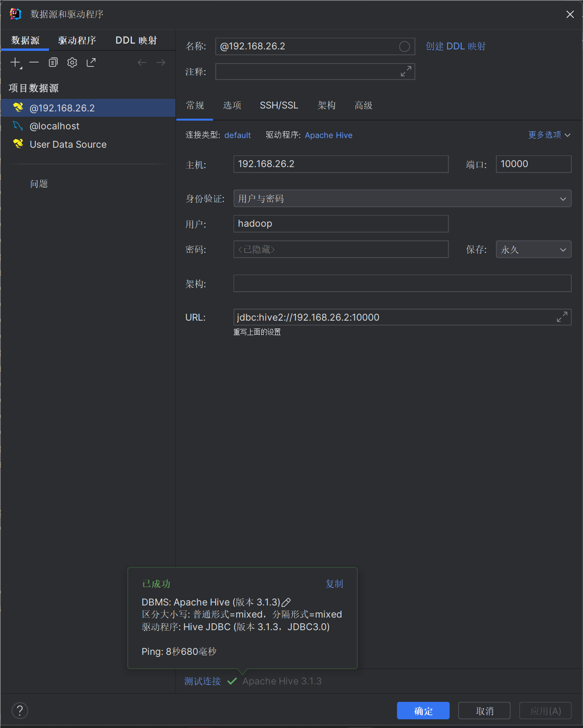Click the color circle in name field

click(404, 46)
